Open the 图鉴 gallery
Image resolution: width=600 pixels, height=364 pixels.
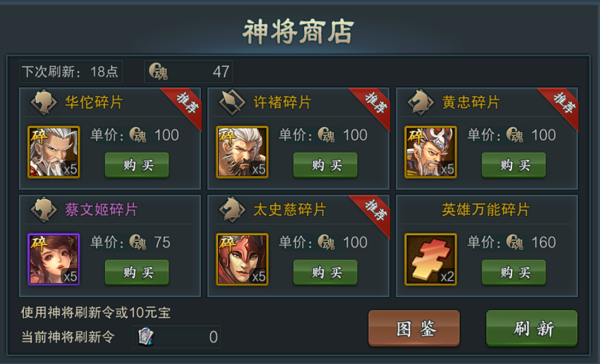coord(414,329)
